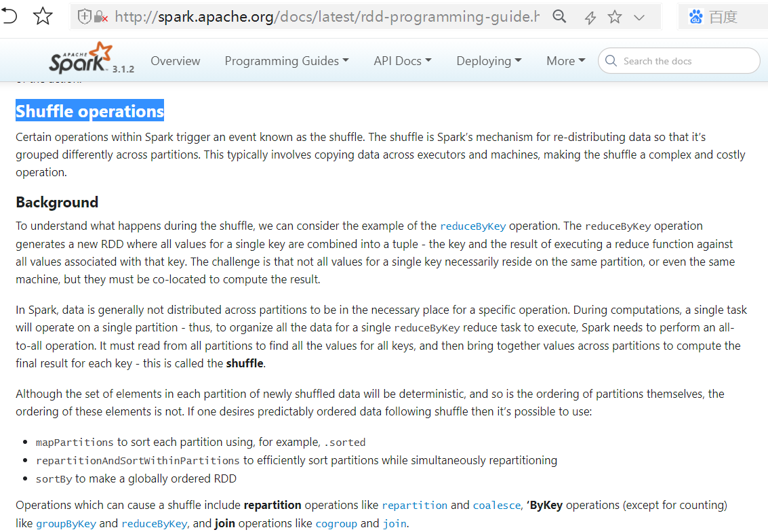768x532 pixels.
Task: Click the lightning bolt speed-mode icon
Action: click(x=590, y=18)
